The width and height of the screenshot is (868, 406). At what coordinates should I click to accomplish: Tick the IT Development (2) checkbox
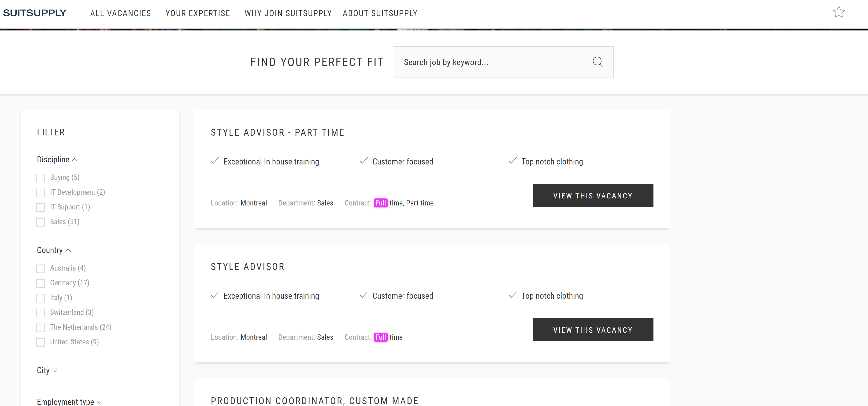tap(41, 193)
